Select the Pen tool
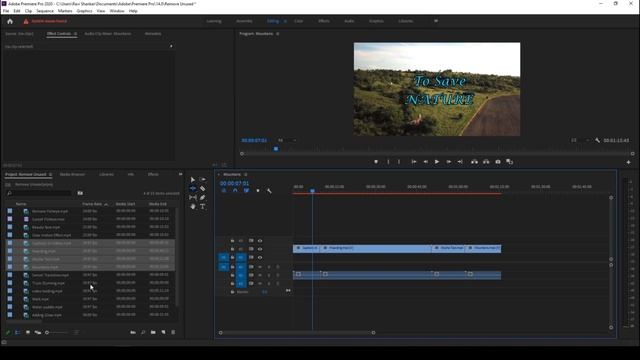This screenshot has height=360, width=640. click(x=202, y=198)
